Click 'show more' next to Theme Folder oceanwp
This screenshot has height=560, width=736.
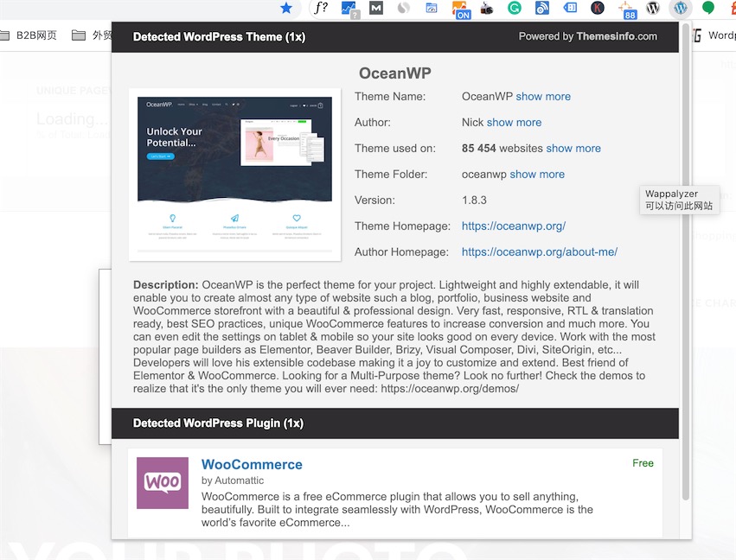tap(537, 174)
